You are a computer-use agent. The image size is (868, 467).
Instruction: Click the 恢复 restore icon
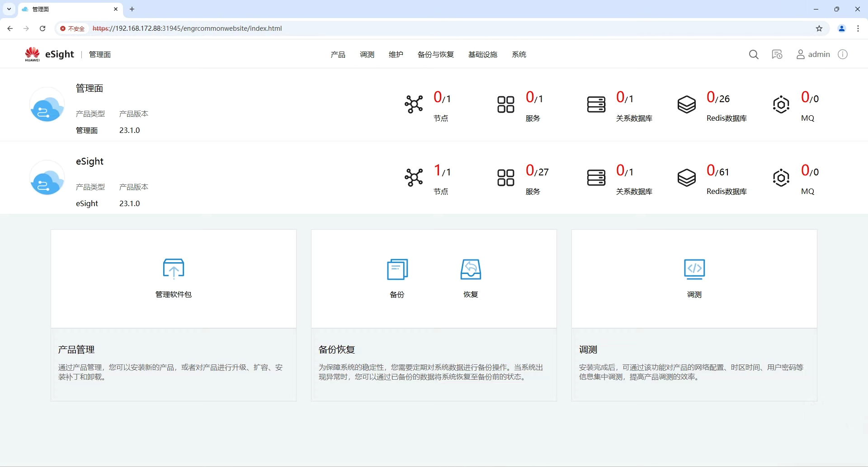pos(471,269)
